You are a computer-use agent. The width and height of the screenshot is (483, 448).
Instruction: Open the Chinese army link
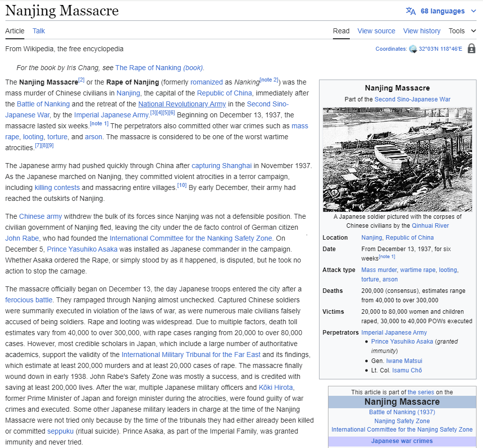40,216
